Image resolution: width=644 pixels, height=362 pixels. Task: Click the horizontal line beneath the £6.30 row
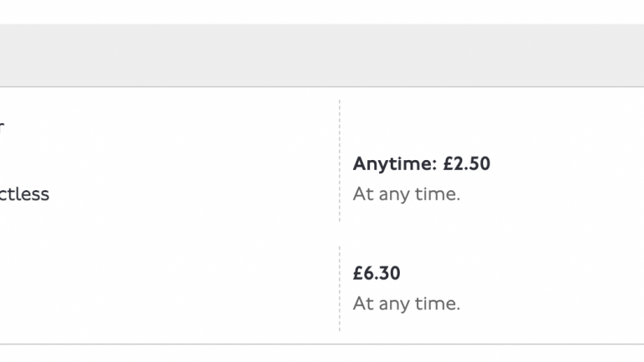point(322,344)
